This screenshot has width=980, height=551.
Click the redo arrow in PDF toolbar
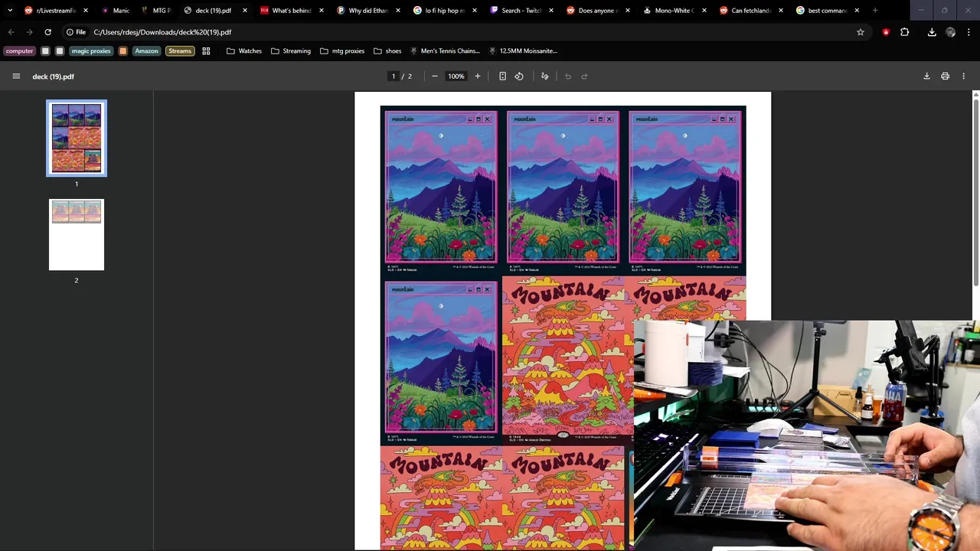click(x=584, y=77)
